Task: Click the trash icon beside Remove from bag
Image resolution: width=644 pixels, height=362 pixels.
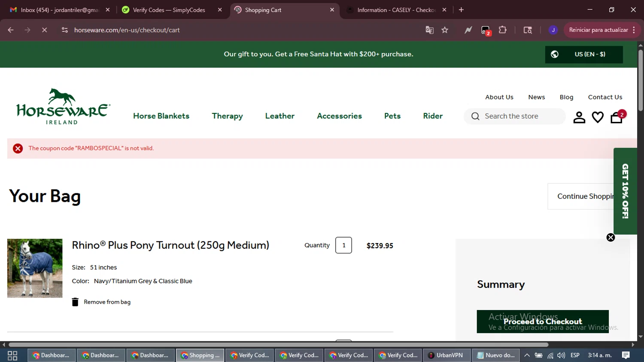Action: coord(75,302)
